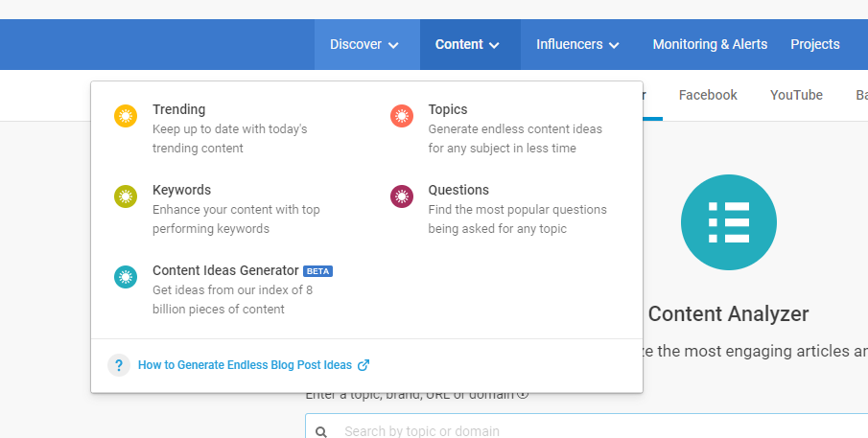Click the external link icon beside blog post ideas
This screenshot has width=868, height=438.
pyautogui.click(x=364, y=365)
